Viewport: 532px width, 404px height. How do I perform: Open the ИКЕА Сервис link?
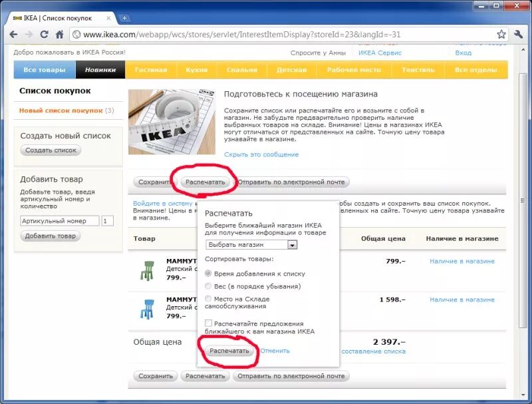tap(380, 53)
